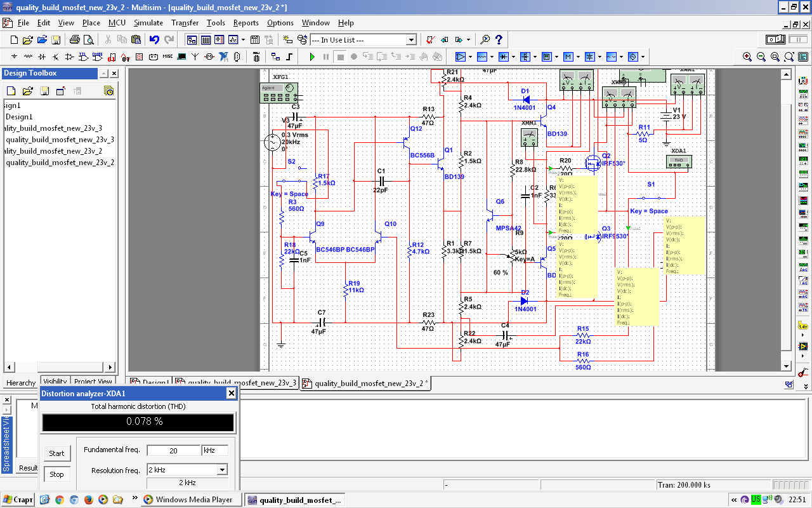Select the Hierarchy tab in Design Toolbox
The image size is (812, 508).
point(21,382)
